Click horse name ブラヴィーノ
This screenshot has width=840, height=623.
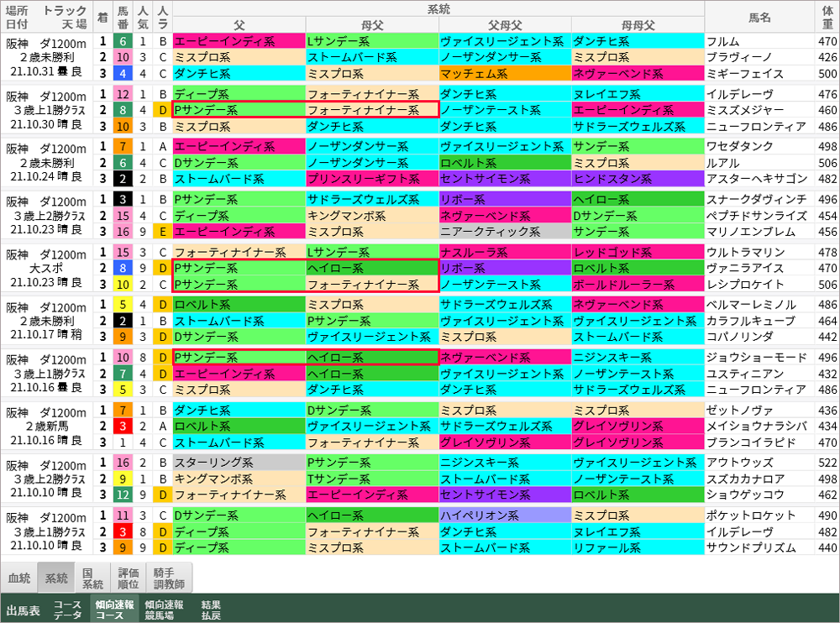pos(739,57)
